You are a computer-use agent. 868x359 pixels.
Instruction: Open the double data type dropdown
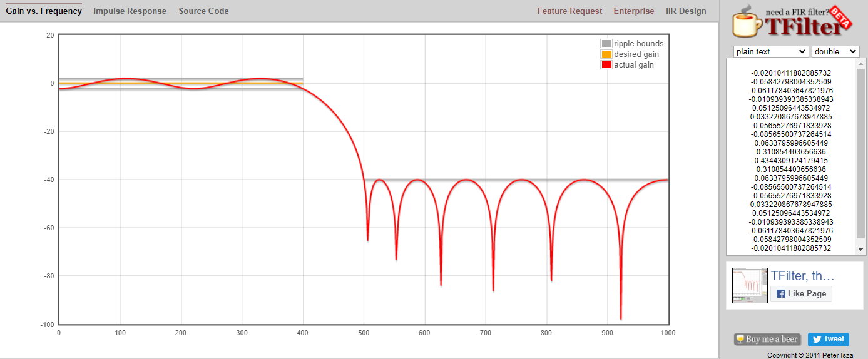pos(835,51)
